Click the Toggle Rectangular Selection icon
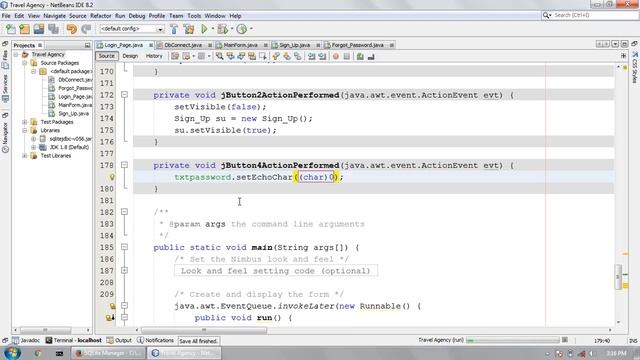This screenshot has height=360, width=640. (262, 56)
